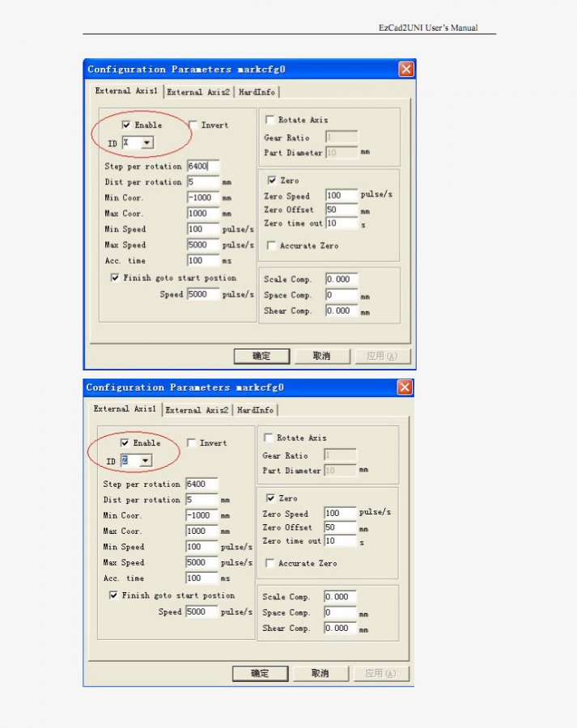
Task: Close the upper Configuration Parameters dialog
Action: (405, 70)
